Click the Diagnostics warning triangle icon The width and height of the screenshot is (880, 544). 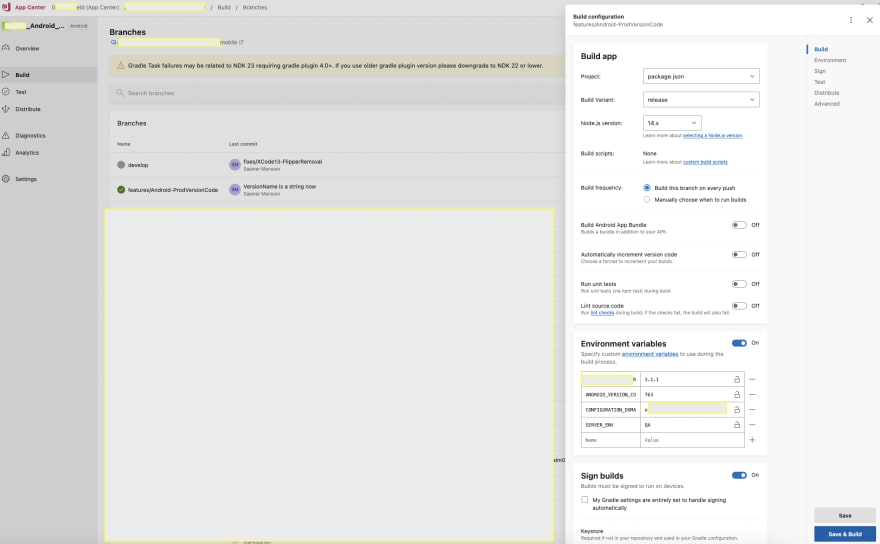pos(6,135)
